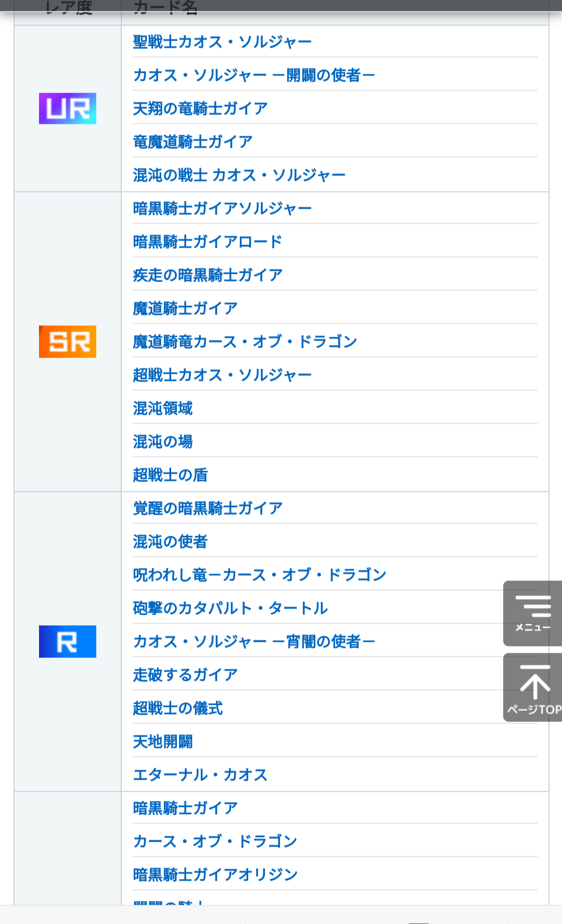
Task: Select 魔道騎竜カース・オブ・ドラゴン card
Action: coord(245,341)
